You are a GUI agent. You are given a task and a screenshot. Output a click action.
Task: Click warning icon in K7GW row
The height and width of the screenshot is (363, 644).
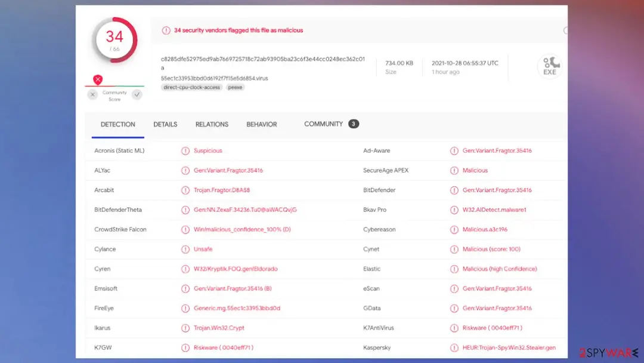tap(185, 348)
